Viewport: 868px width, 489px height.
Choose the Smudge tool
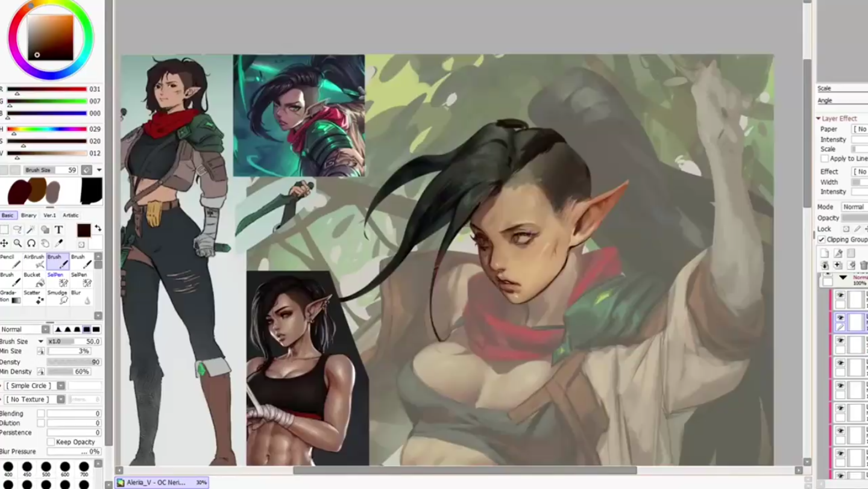58,297
